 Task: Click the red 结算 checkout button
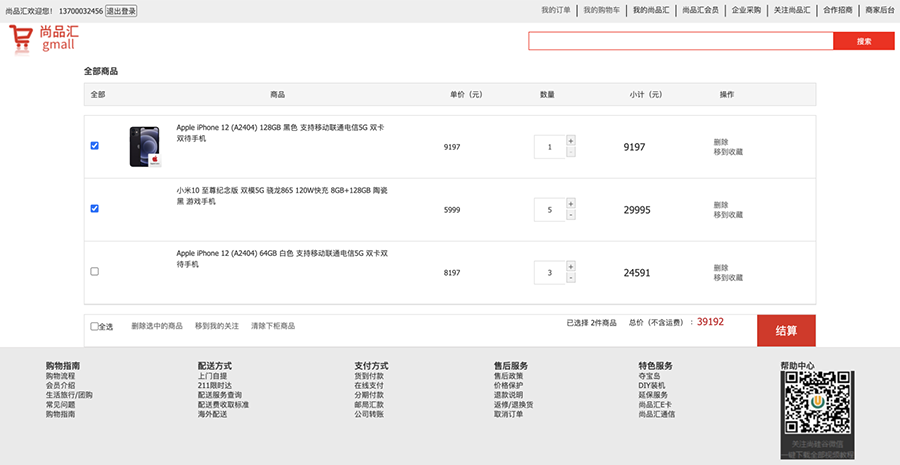[786, 331]
